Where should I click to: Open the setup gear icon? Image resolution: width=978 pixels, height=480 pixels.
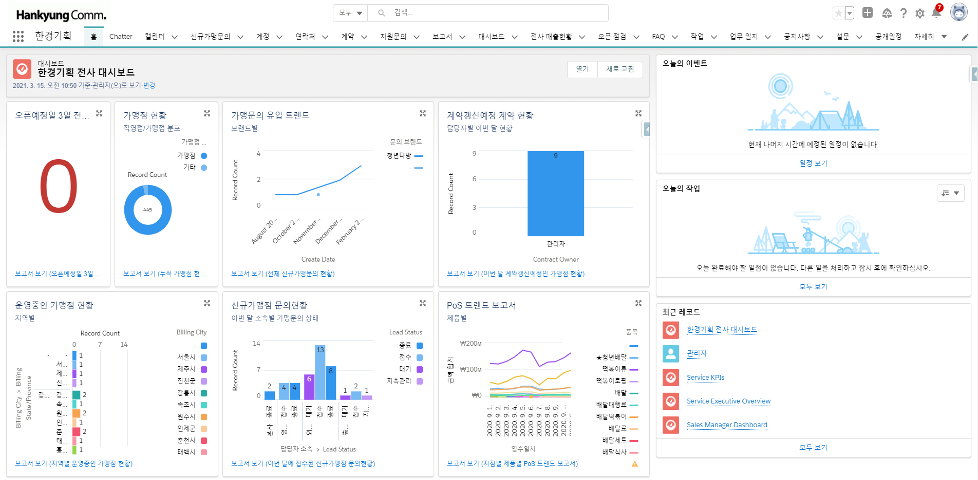point(920,13)
